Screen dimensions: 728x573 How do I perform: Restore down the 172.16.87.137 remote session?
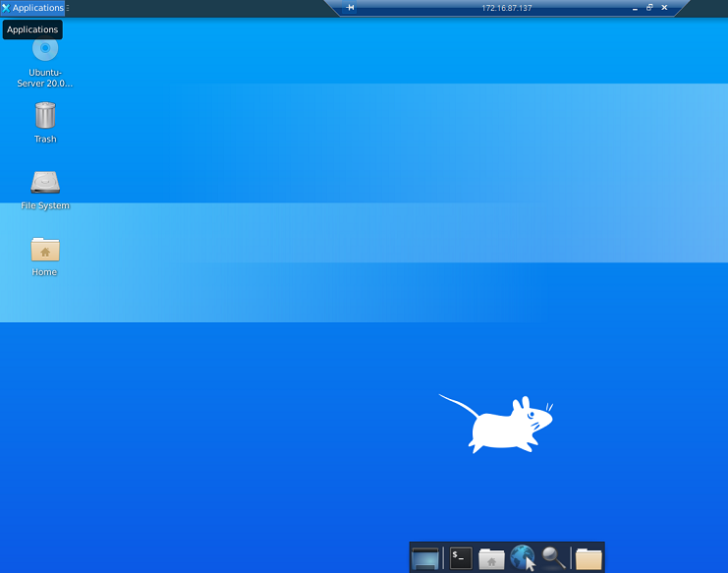649,8
